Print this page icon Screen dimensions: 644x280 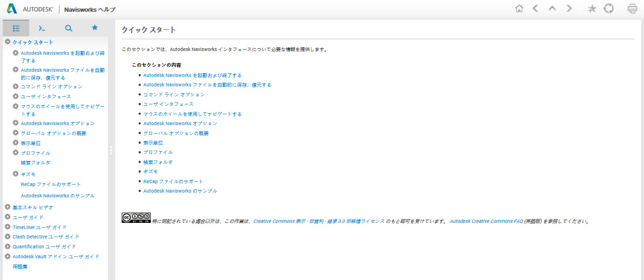tap(632, 8)
